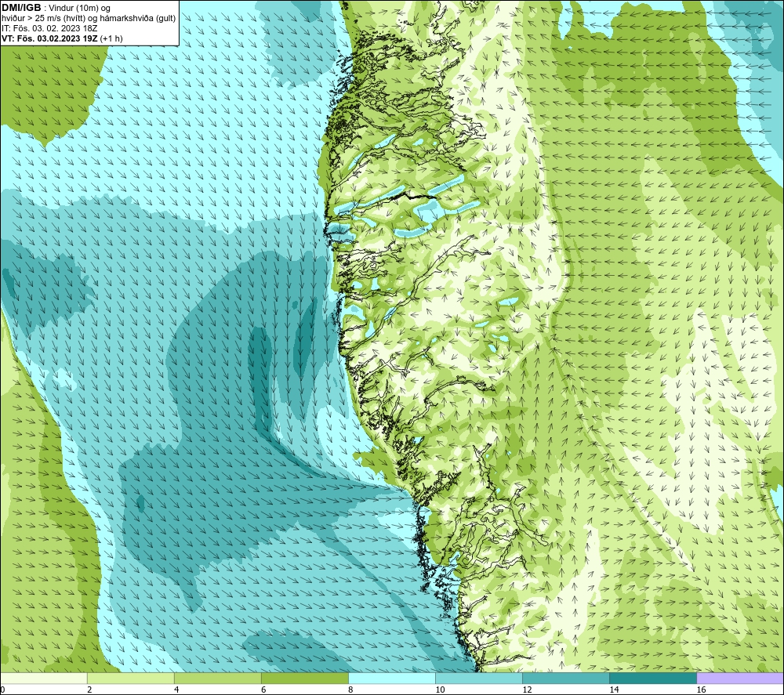The width and height of the screenshot is (784, 695).
Task: Click the "IT: Fös. 03. 02. 2023 18Z" line
Action: click(x=49, y=28)
